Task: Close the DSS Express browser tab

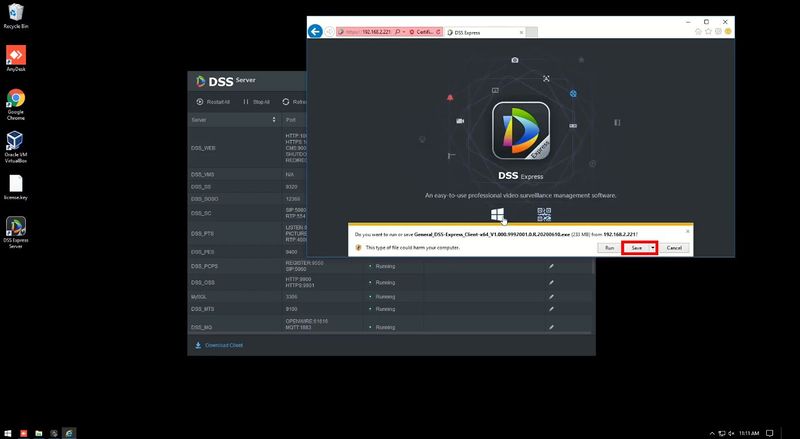Action: pyautogui.click(x=521, y=32)
